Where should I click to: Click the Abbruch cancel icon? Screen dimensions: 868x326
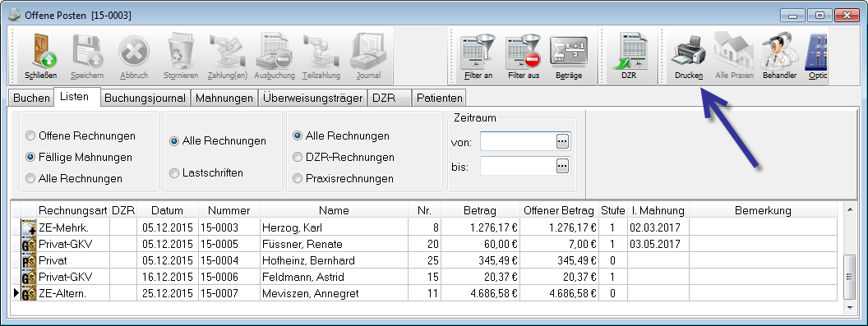tap(134, 52)
